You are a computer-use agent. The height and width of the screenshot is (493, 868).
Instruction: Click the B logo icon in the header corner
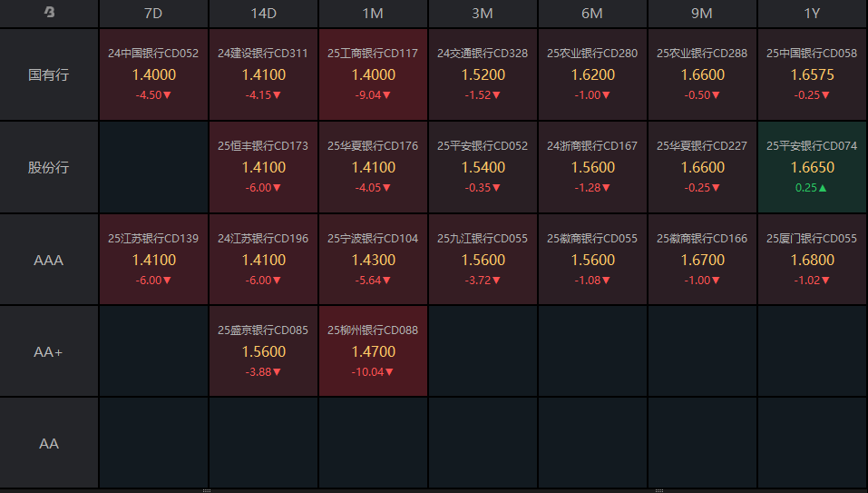pos(49,13)
